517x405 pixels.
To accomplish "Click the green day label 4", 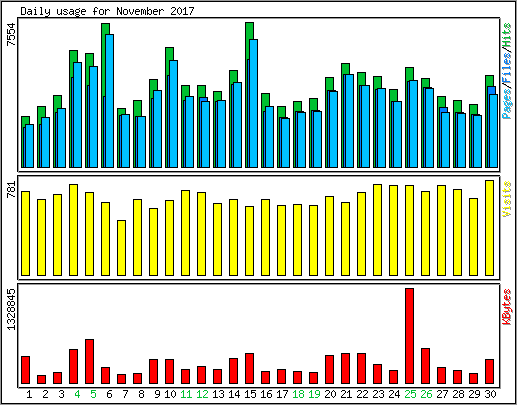I will pyautogui.click(x=77, y=394).
